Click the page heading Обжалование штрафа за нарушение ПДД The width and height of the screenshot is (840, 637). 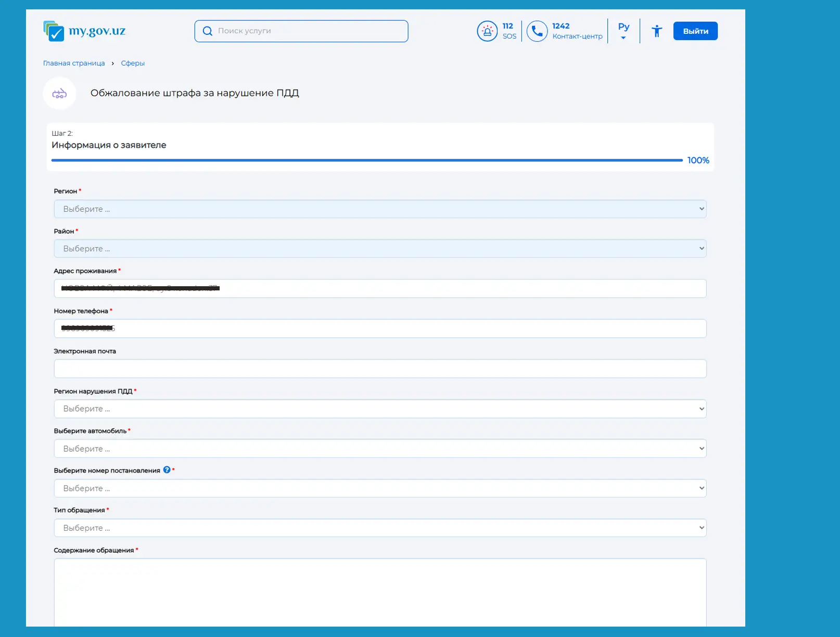click(x=195, y=93)
